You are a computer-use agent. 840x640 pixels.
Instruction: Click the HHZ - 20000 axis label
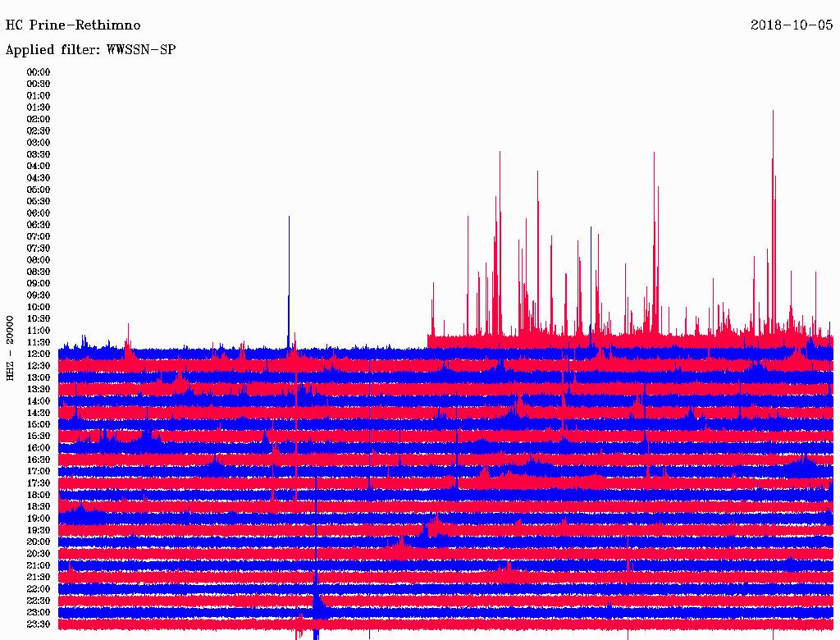point(10,347)
